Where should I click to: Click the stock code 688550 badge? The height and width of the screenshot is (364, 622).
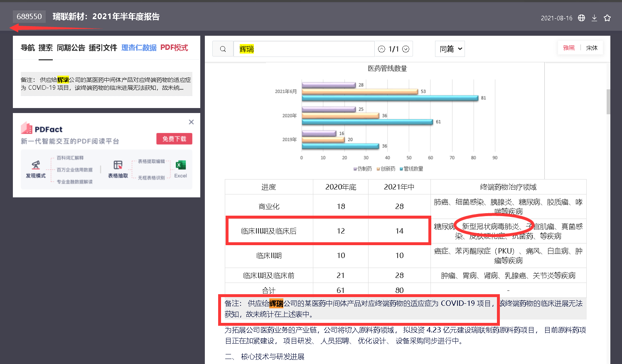click(29, 17)
